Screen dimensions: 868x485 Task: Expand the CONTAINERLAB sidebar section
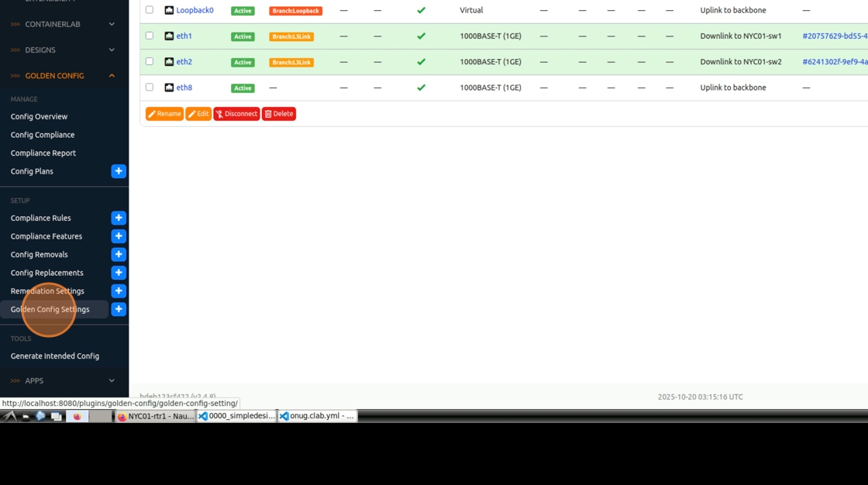click(x=64, y=24)
